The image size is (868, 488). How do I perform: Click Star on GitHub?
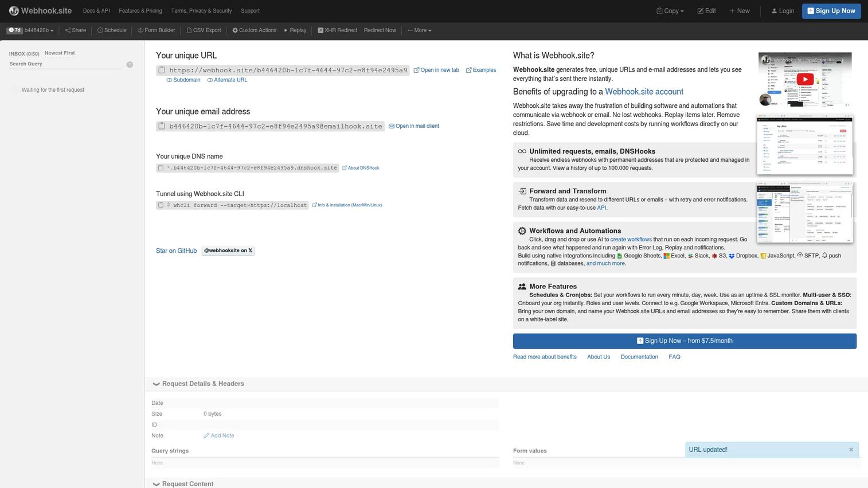point(177,251)
